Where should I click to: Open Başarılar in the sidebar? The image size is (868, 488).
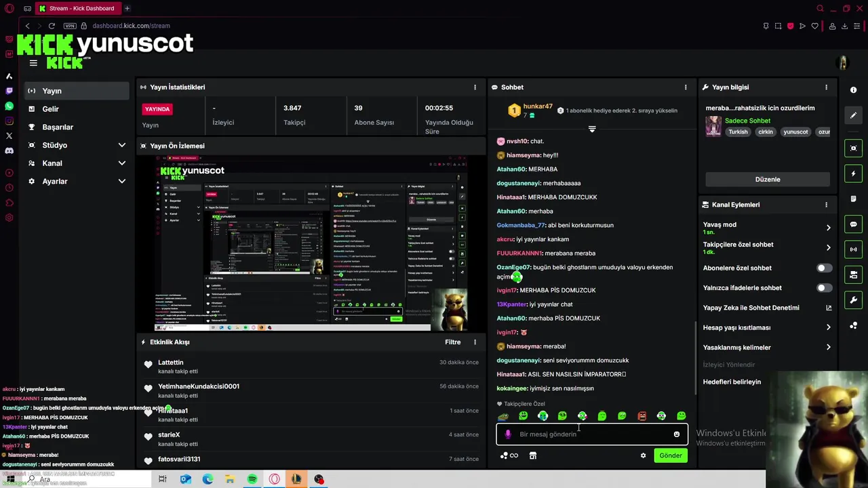tap(77, 127)
